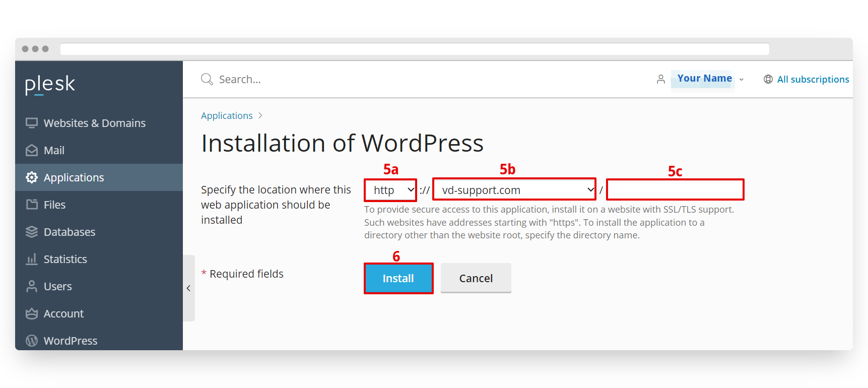The image size is (868, 388).
Task: Open the Files section
Action: point(99,205)
